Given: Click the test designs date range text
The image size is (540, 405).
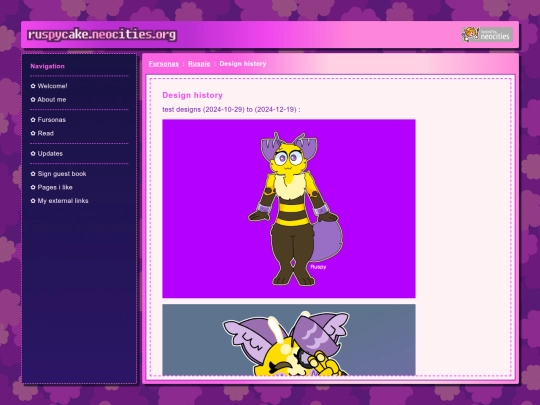Looking at the screenshot, I should [231, 110].
